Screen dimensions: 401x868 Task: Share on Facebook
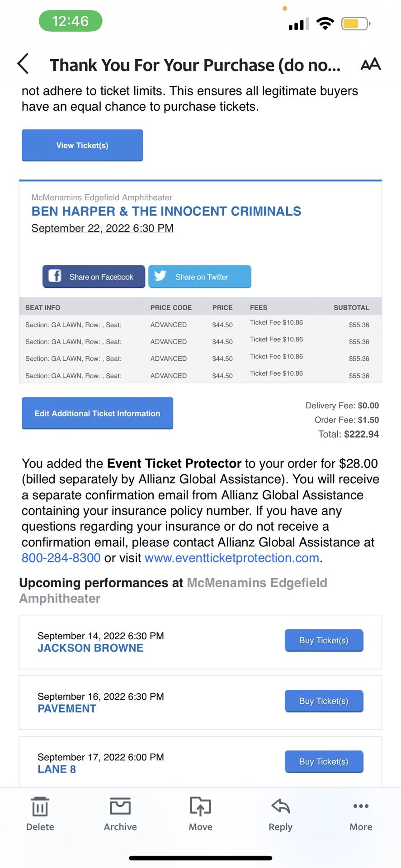(94, 277)
